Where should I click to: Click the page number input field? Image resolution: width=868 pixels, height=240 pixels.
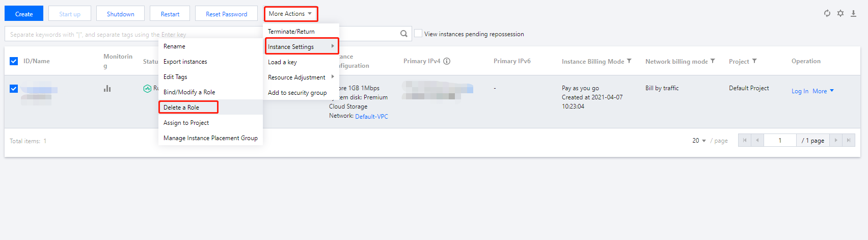779,140
